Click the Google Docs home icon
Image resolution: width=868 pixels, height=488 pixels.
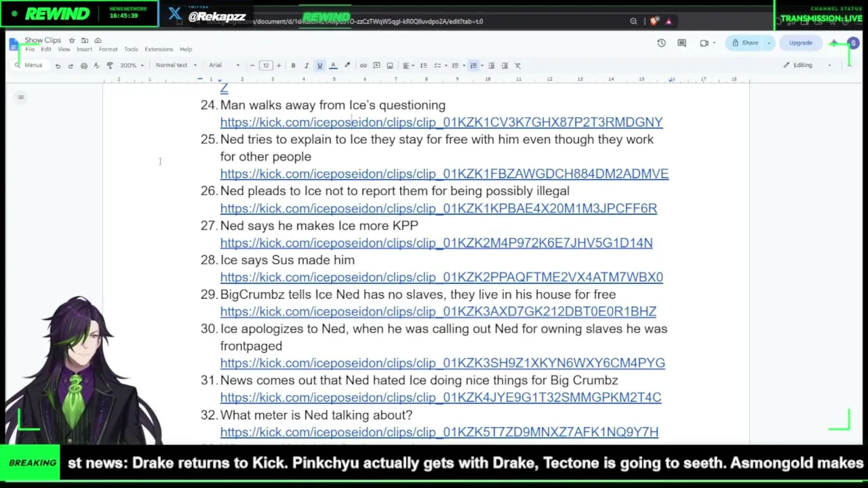pos(14,45)
